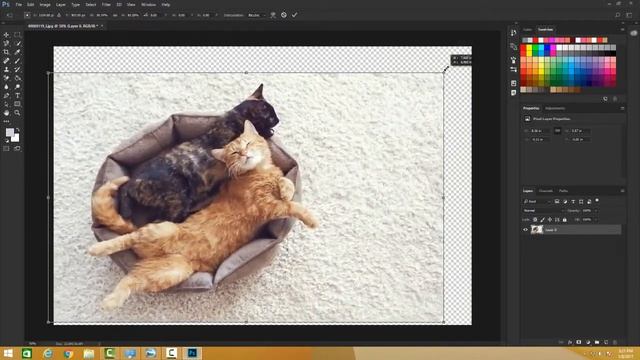
Task: Open the Window menu
Action: pyautogui.click(x=148, y=4)
